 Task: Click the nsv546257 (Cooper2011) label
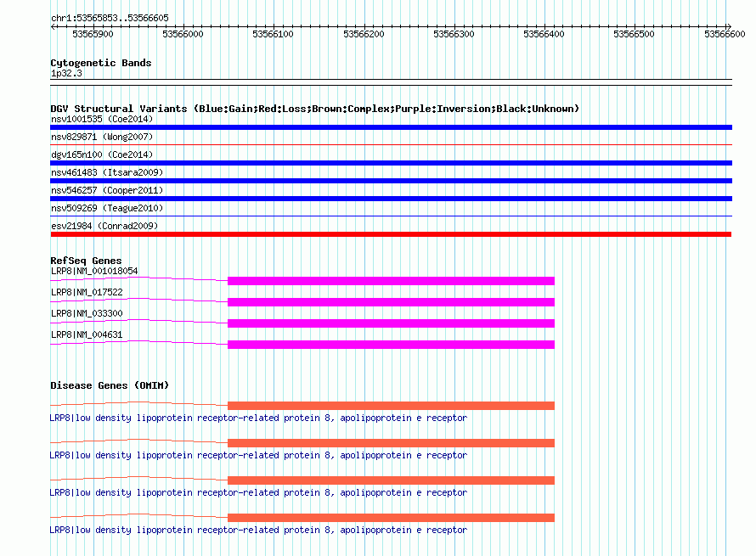click(x=107, y=190)
